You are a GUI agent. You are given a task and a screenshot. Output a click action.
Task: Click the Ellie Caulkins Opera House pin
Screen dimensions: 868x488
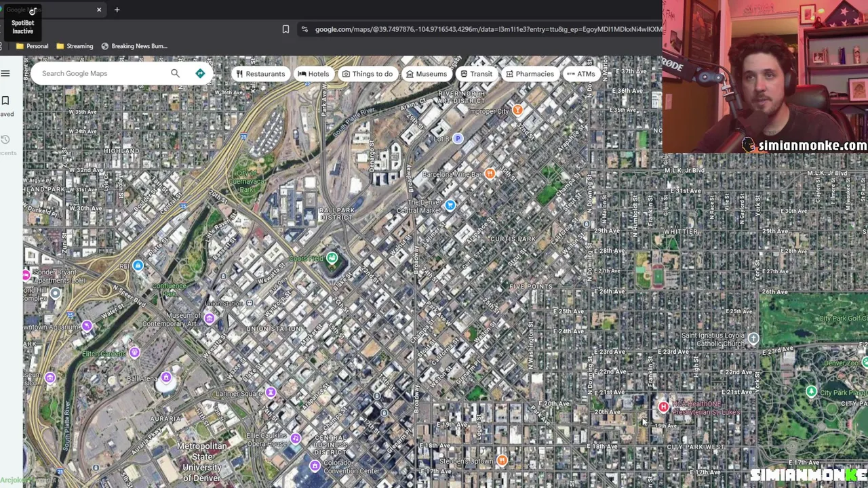point(295,439)
